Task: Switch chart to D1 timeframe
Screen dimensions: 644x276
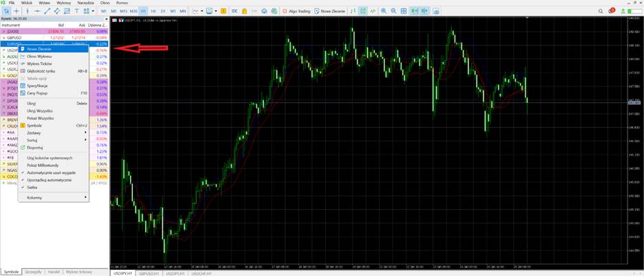Action: point(163,11)
